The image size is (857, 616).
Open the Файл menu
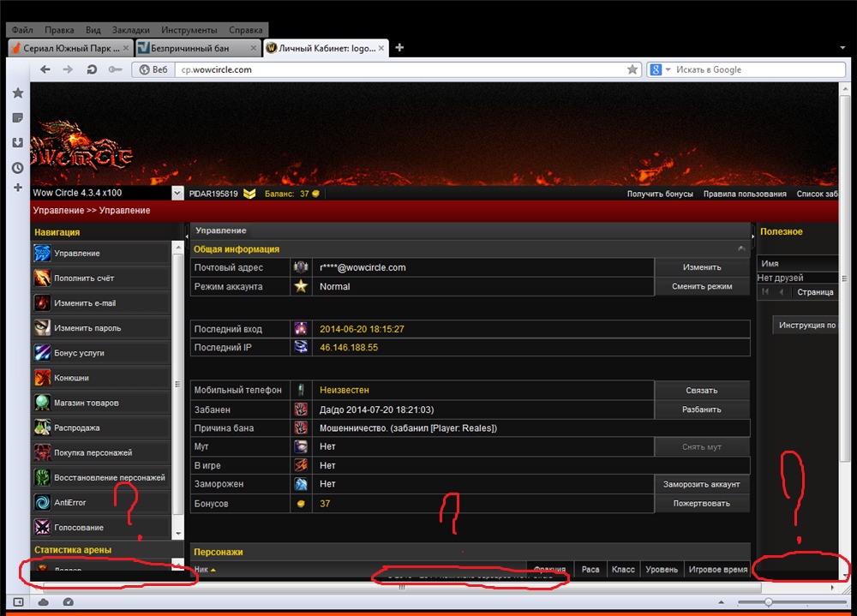[x=22, y=30]
